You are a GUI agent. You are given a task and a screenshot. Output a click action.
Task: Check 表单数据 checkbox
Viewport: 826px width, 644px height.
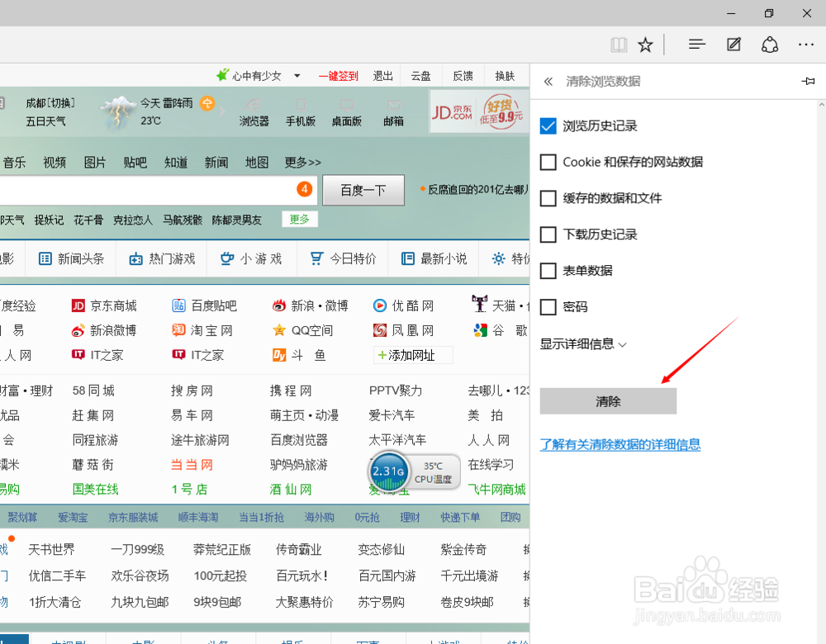tap(548, 271)
